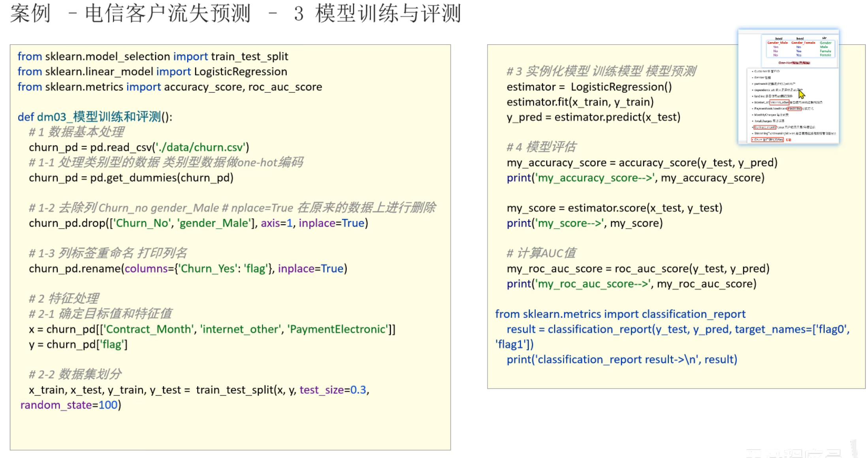Click the roc_auc_score assignment line
The image size is (868, 458).
point(638,268)
